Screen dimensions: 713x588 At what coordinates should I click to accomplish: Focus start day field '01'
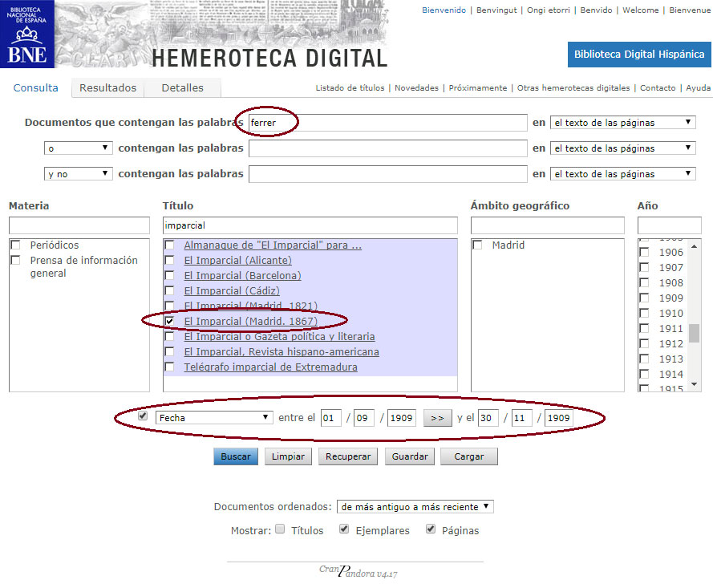(x=330, y=417)
